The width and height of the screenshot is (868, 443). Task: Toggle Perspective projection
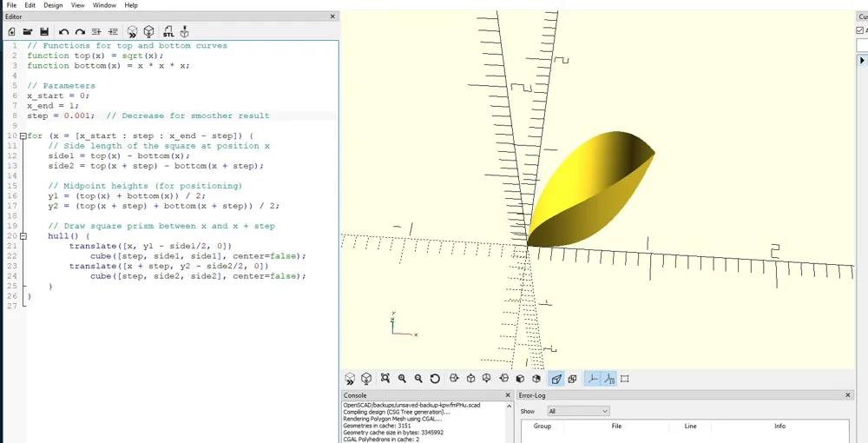pos(556,379)
